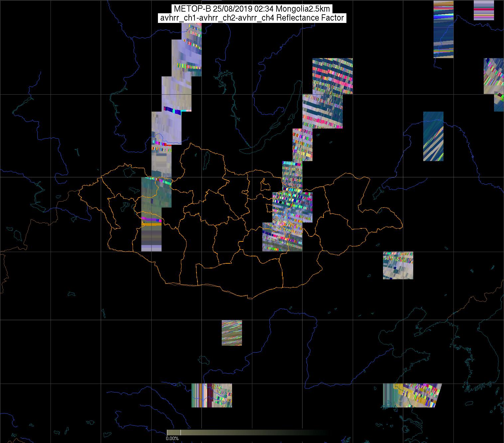Click the avhrr_ch1-avhrr_ch2-avhrr_ch4 Reflectance Factor label
The height and width of the screenshot is (443, 504).
[252, 18]
